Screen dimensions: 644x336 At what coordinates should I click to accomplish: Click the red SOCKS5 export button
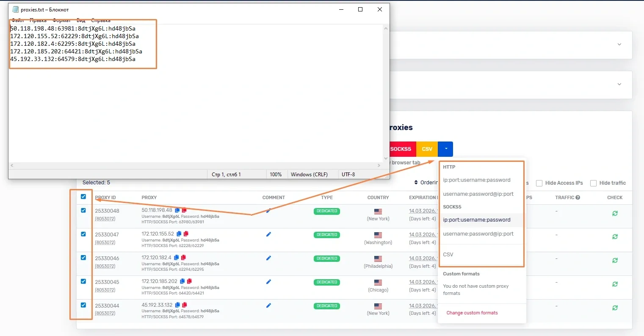pyautogui.click(x=401, y=149)
